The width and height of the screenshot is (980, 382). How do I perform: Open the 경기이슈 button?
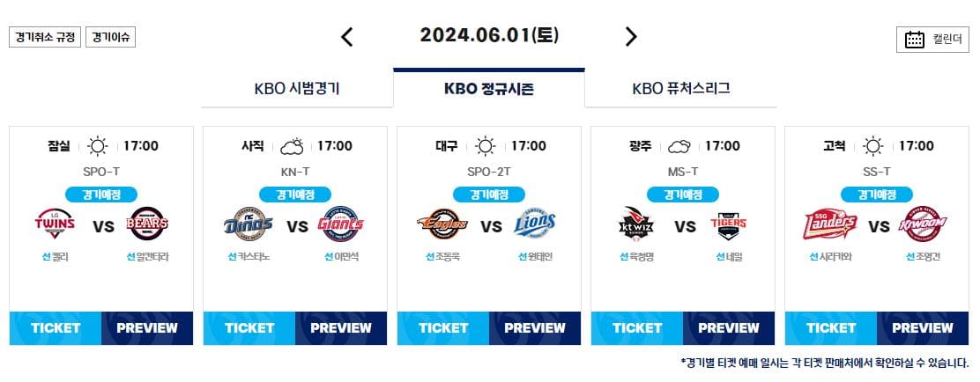click(x=111, y=37)
